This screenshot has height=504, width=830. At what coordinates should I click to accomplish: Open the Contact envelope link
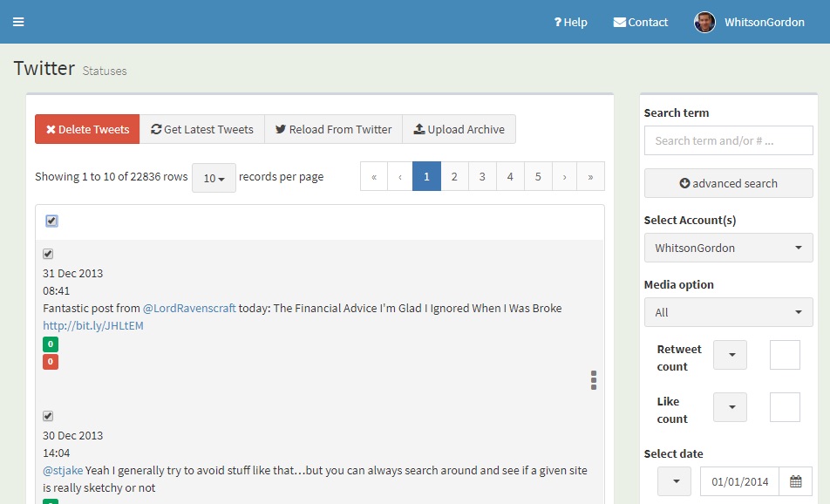641,23
